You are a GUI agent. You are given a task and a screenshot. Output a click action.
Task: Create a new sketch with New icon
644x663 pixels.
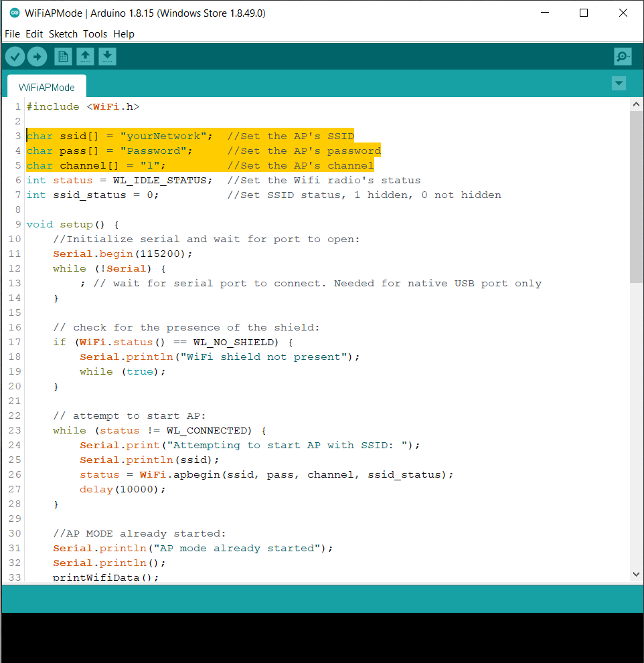pyautogui.click(x=63, y=57)
